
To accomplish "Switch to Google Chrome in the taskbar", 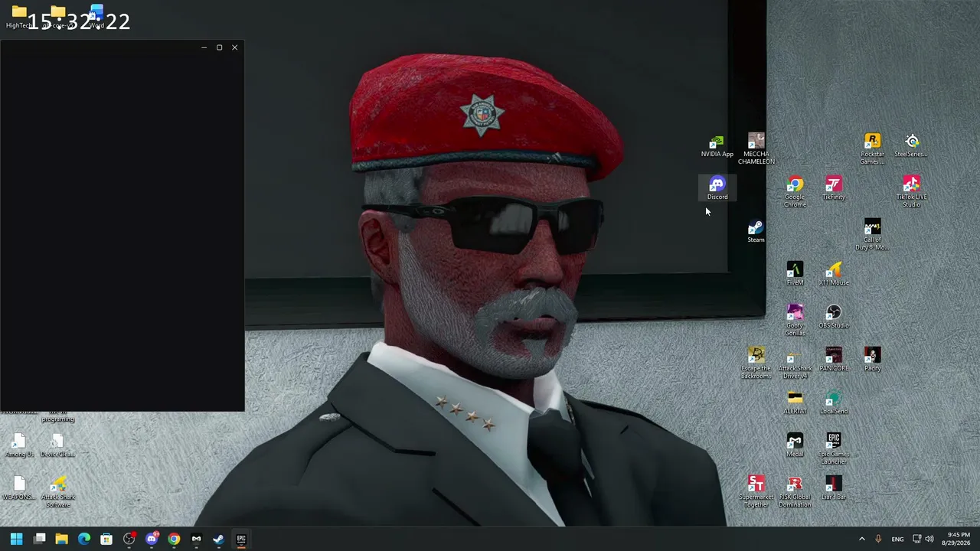I will [174, 539].
